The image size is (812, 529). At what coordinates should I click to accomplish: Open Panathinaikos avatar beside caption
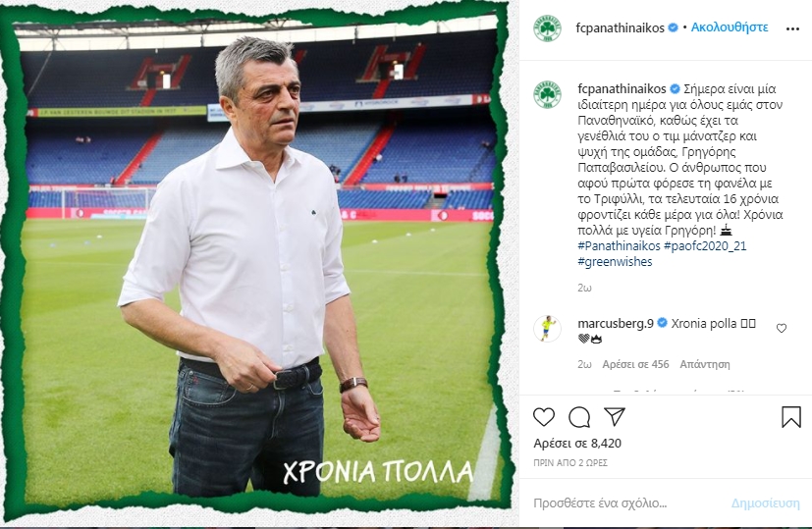click(x=547, y=95)
